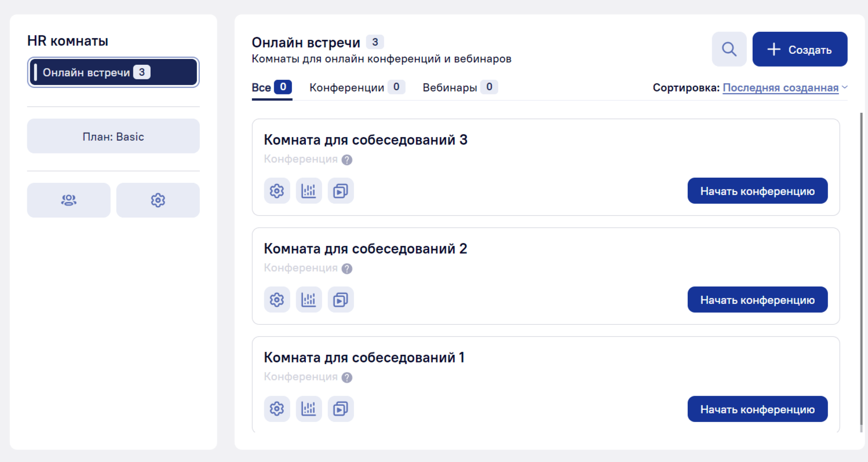Image resolution: width=868 pixels, height=462 pixels.
Task: Open settings for Комната для собеседований 3
Action: pos(277,191)
